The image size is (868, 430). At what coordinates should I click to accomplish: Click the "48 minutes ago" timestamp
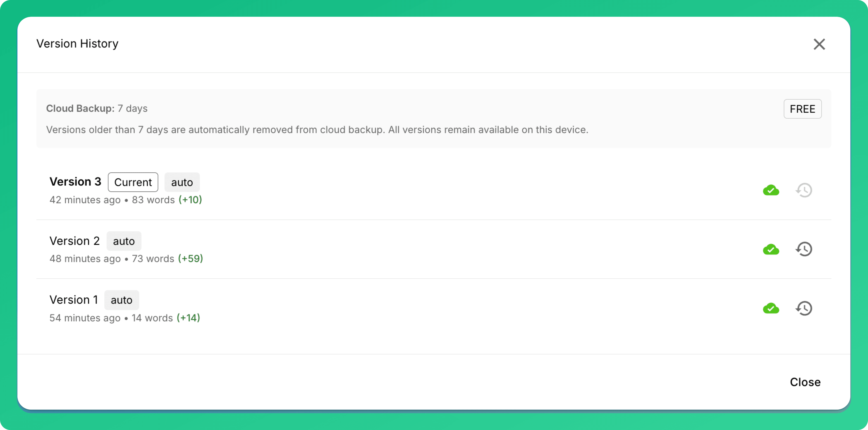pyautogui.click(x=85, y=258)
